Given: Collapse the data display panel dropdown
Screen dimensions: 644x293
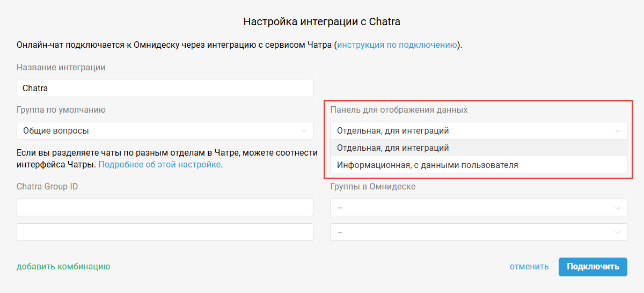Looking at the screenshot, I should point(478,130).
